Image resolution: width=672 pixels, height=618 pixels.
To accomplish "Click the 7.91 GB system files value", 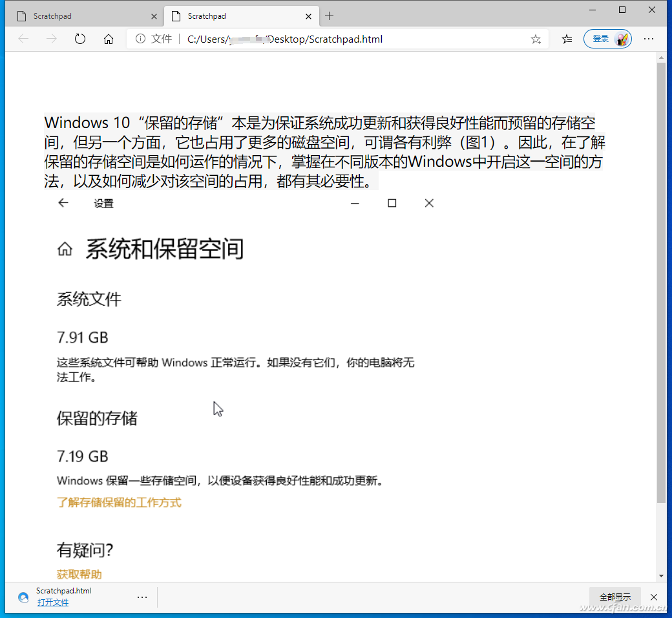I will tap(83, 337).
